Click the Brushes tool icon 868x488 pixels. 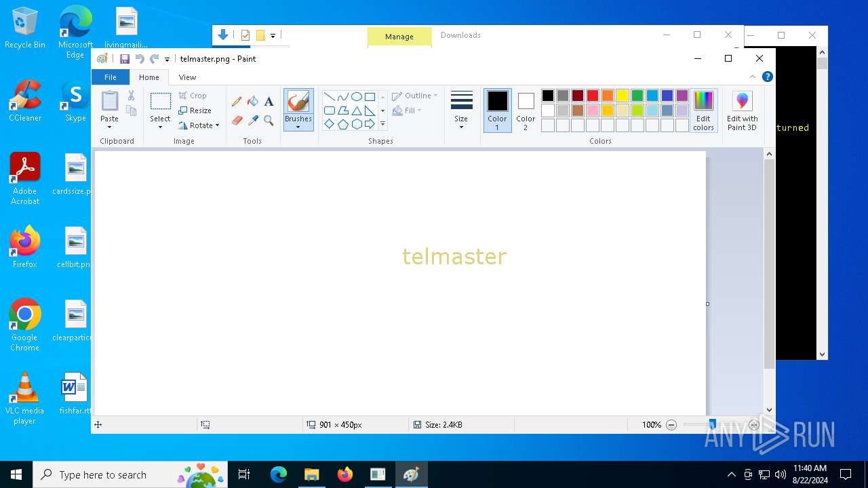point(298,102)
